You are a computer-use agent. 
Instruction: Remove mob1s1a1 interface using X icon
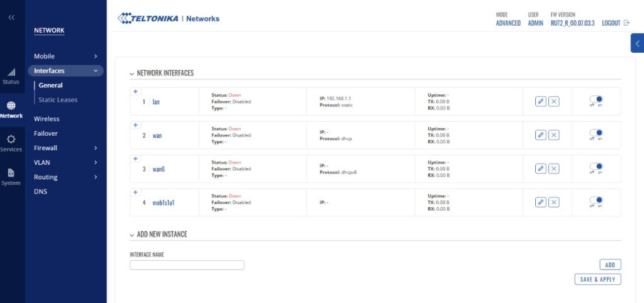553,202
